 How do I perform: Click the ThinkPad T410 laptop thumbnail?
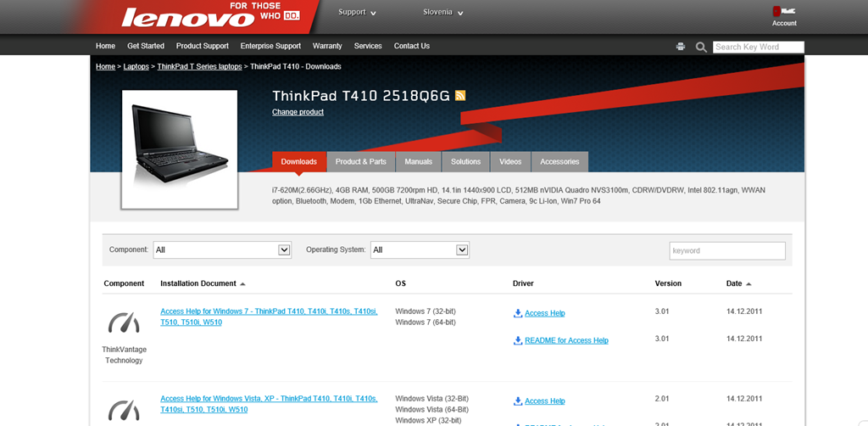tap(180, 149)
